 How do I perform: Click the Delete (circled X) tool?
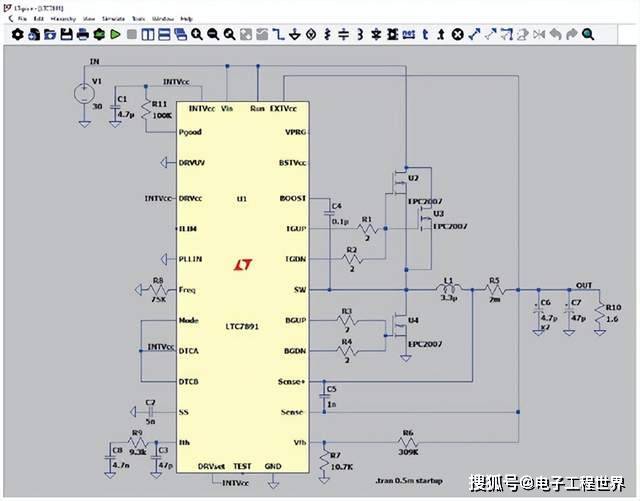(457, 34)
